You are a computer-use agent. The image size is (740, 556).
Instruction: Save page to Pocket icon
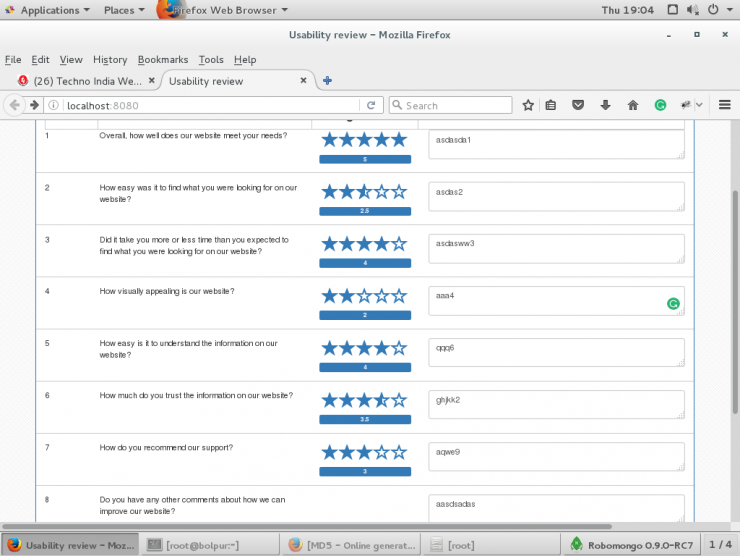point(578,105)
